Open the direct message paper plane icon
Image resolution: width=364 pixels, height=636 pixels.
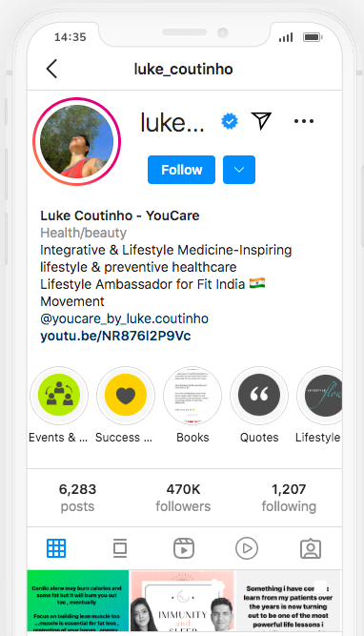pyautogui.click(x=261, y=120)
